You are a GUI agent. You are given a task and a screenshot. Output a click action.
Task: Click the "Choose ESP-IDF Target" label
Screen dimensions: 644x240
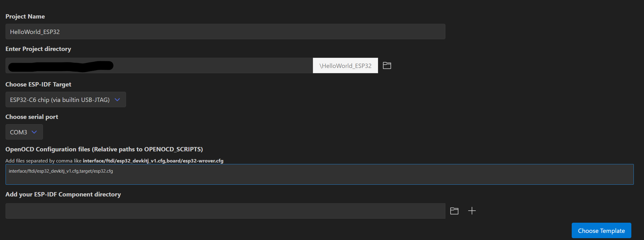pyautogui.click(x=38, y=85)
